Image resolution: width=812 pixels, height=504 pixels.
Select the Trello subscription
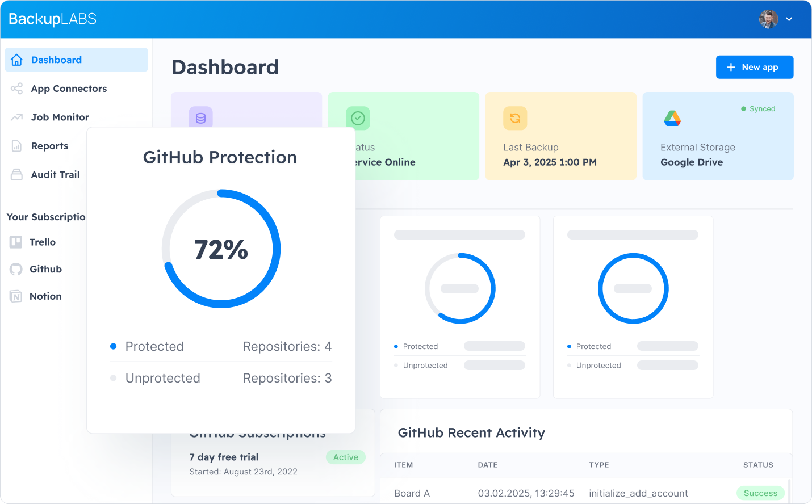pos(43,242)
